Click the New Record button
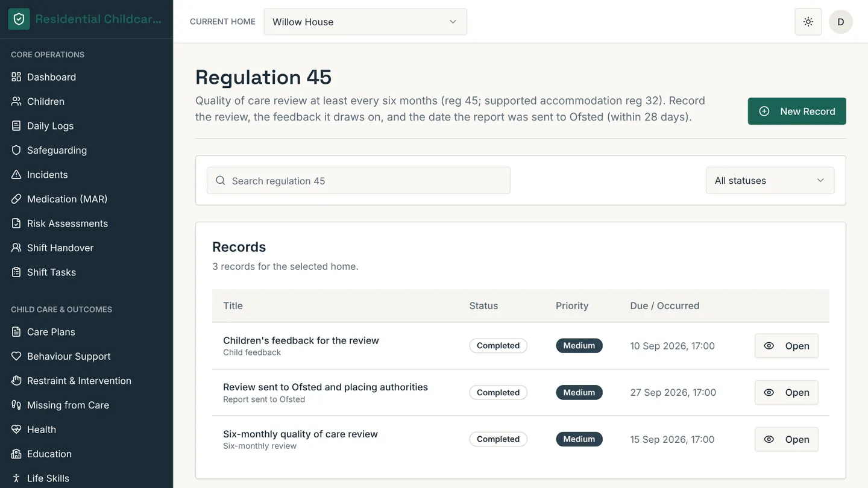This screenshot has height=488, width=868. pos(797,111)
